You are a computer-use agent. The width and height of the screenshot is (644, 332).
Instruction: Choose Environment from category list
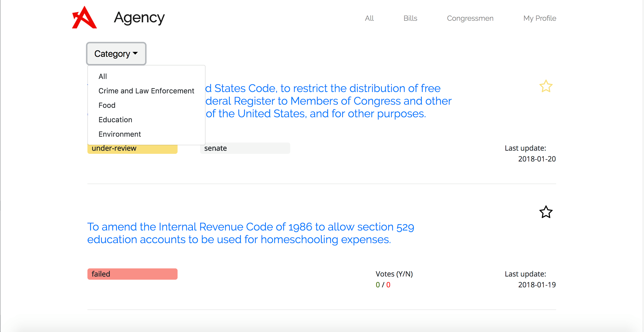point(120,134)
